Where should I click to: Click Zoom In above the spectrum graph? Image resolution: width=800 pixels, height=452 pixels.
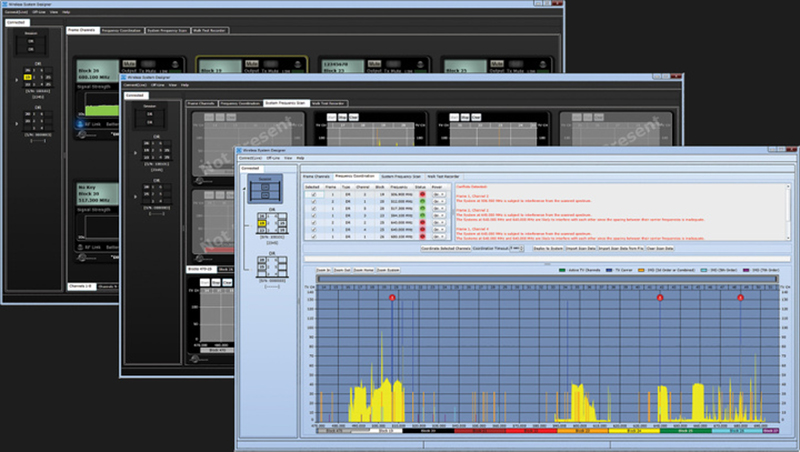(323, 270)
